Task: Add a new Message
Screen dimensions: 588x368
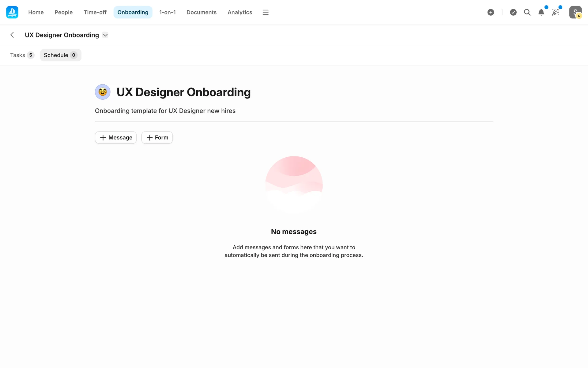Action: pos(116,137)
